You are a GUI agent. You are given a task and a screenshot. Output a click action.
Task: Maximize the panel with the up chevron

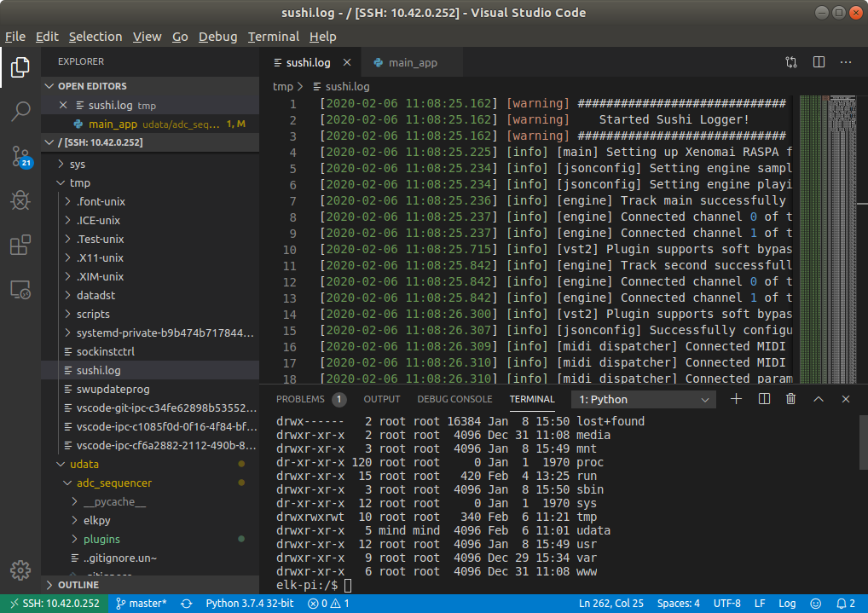click(x=819, y=399)
